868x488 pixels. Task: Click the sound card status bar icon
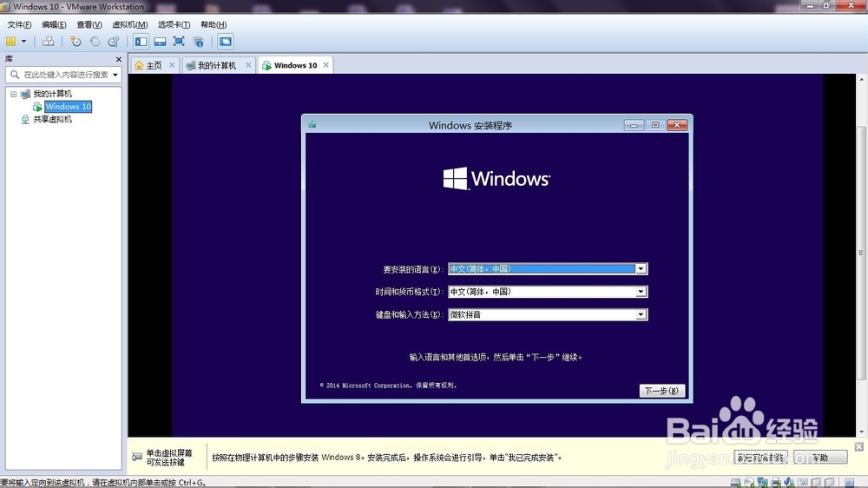point(789,483)
